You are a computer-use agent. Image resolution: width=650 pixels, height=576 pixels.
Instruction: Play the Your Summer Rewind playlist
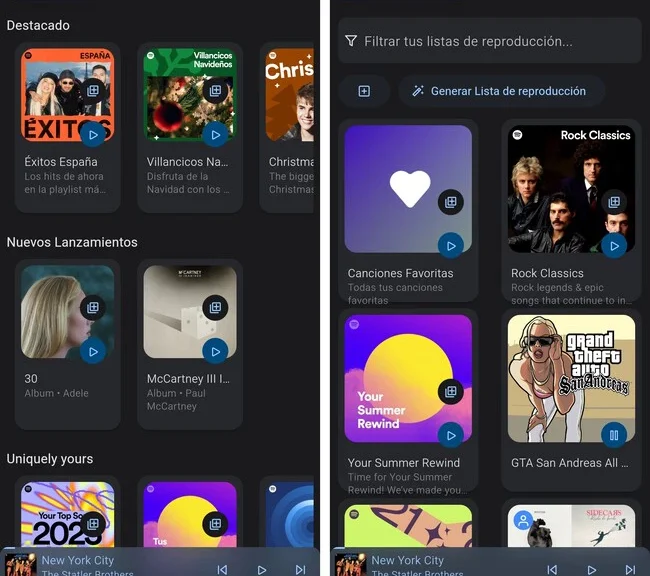tap(451, 435)
